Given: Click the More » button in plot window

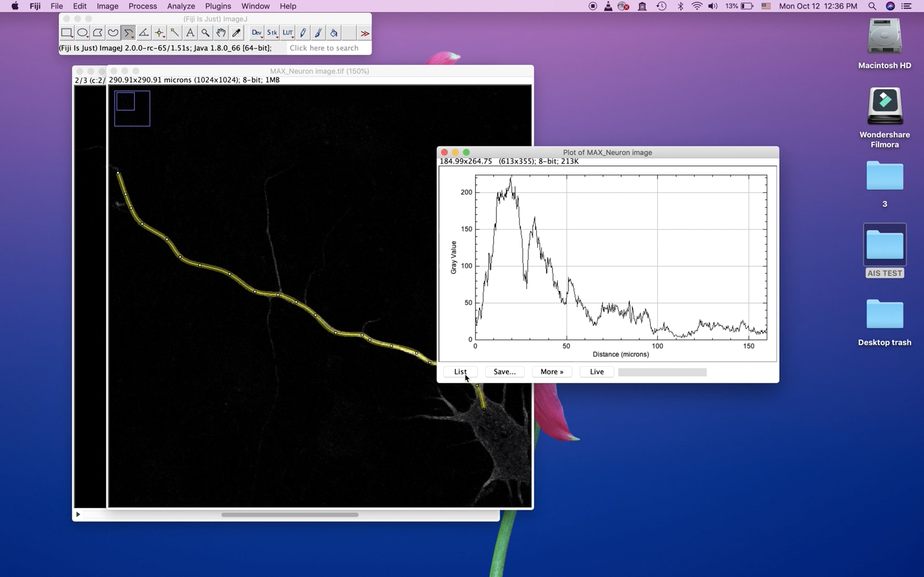Looking at the screenshot, I should click(551, 372).
